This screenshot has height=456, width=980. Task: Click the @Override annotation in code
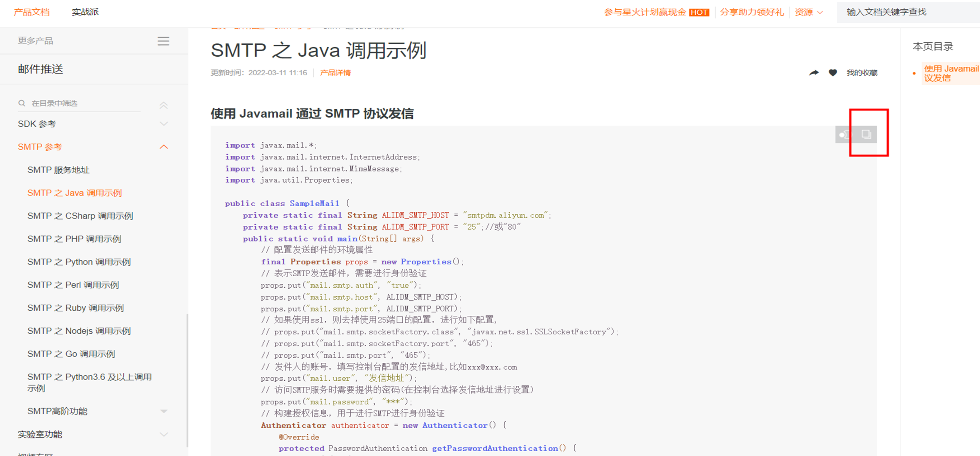(x=299, y=437)
